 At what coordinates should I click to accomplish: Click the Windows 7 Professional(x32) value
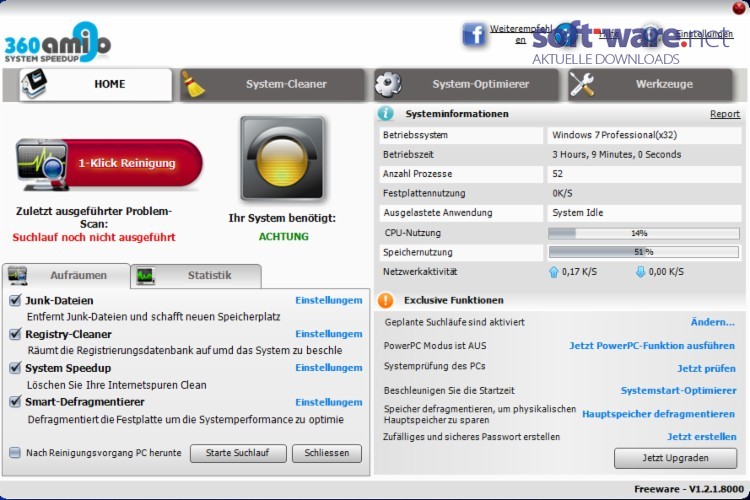pyautogui.click(x=615, y=135)
